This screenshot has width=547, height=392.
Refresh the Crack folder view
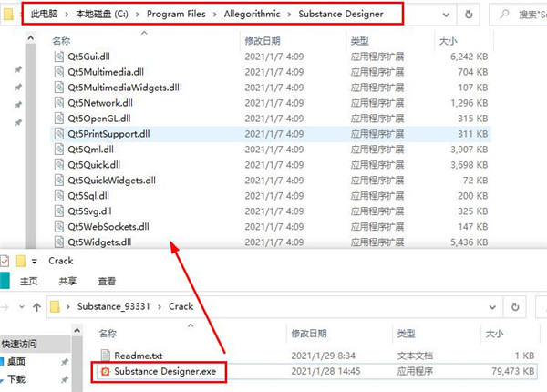pyautogui.click(x=515, y=307)
